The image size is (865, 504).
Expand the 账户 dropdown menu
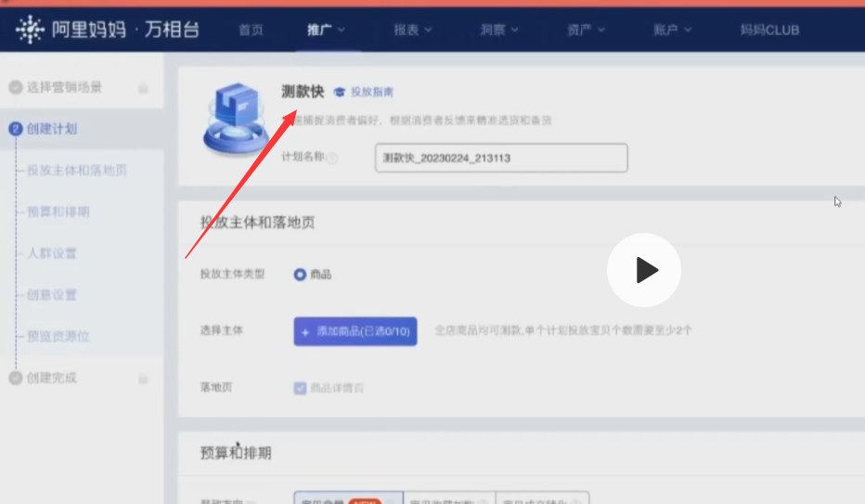pos(672,30)
